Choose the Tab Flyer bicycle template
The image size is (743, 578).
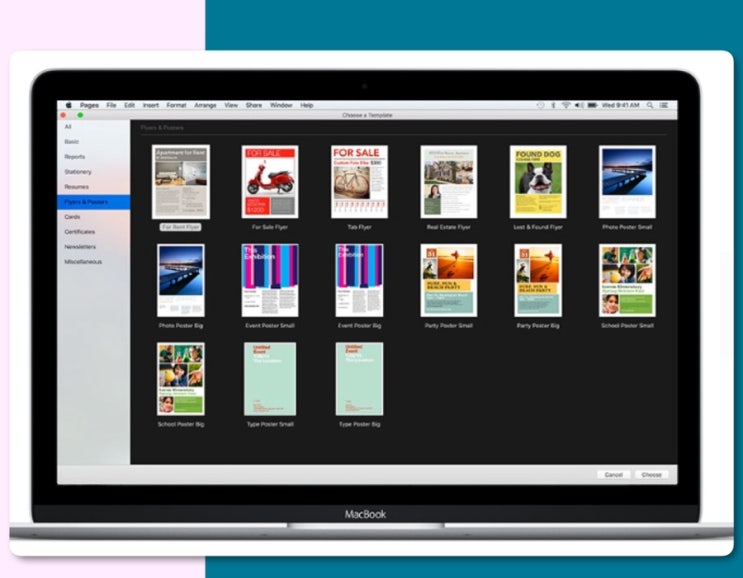click(x=359, y=182)
